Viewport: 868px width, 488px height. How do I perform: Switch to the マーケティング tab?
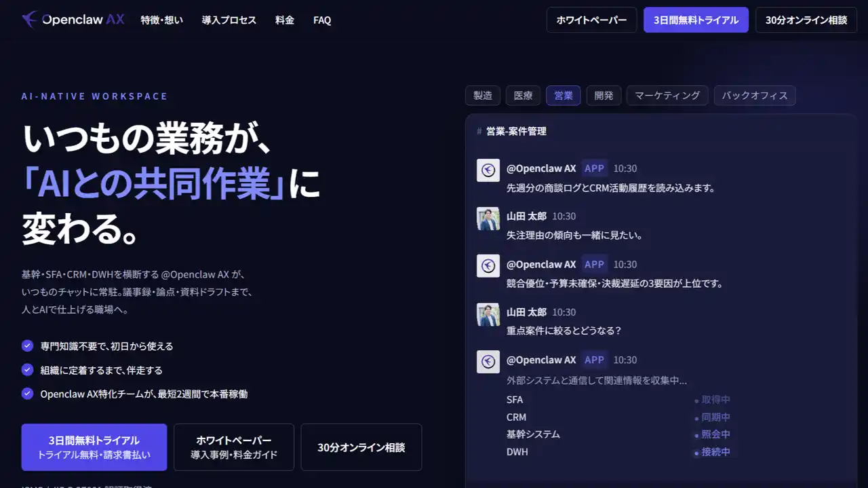click(667, 96)
